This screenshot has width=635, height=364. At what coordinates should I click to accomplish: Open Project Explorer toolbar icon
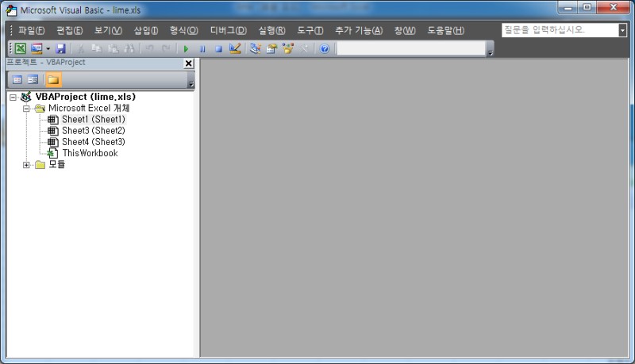255,48
